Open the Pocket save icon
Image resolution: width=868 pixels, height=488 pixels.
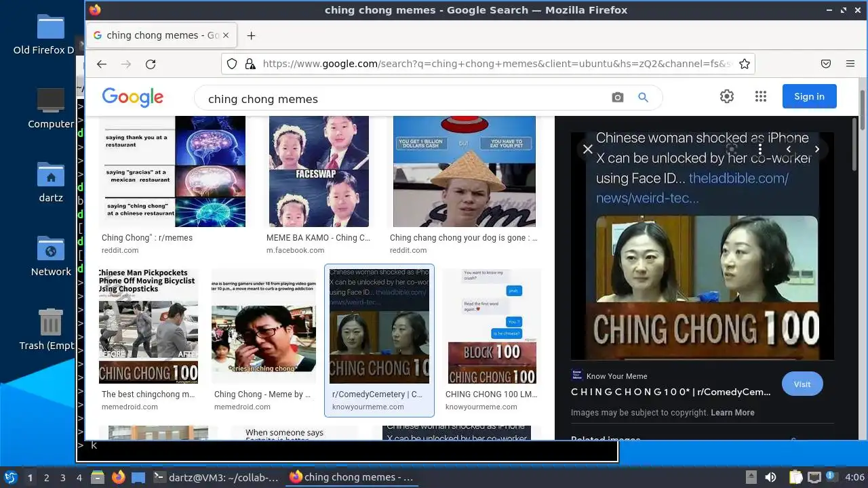click(826, 64)
